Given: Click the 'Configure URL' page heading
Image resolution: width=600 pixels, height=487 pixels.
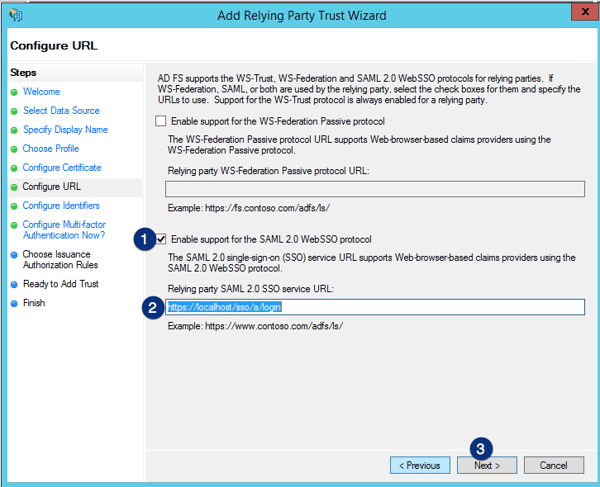Looking at the screenshot, I should point(54,46).
